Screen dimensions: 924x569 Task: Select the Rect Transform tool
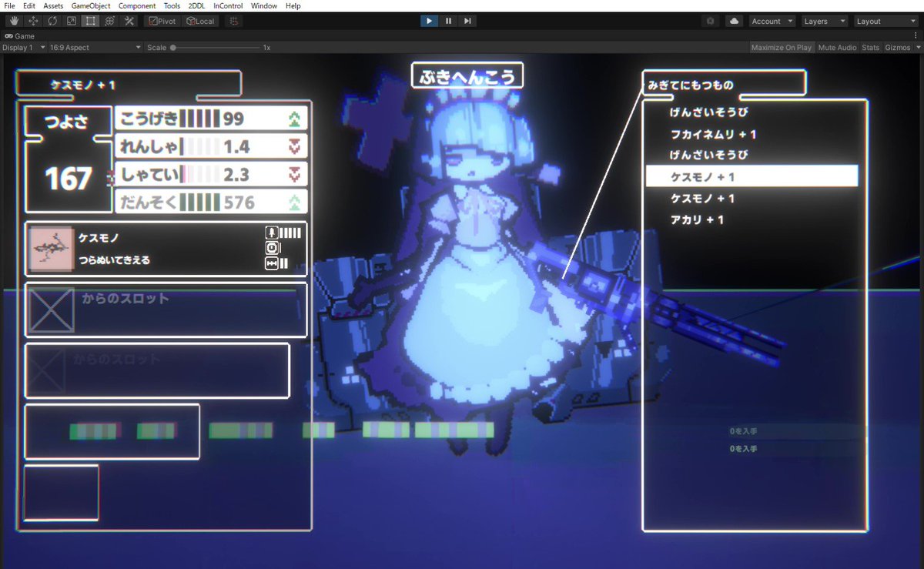91,21
